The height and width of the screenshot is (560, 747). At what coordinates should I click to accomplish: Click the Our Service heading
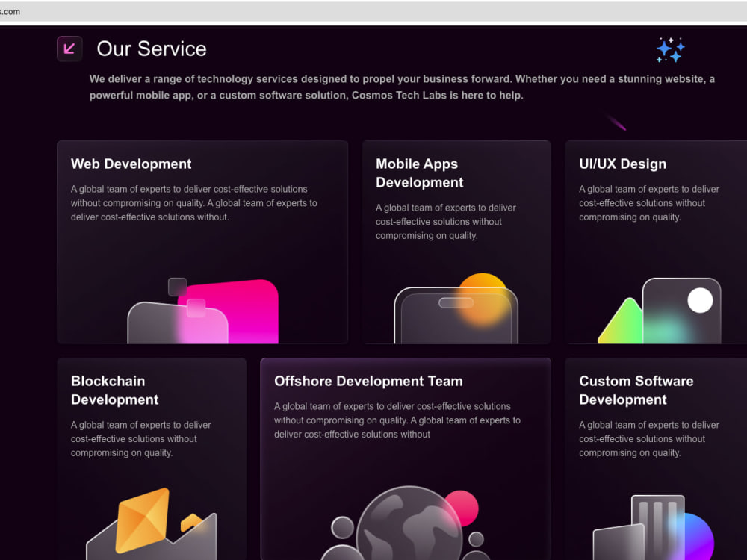[152, 49]
